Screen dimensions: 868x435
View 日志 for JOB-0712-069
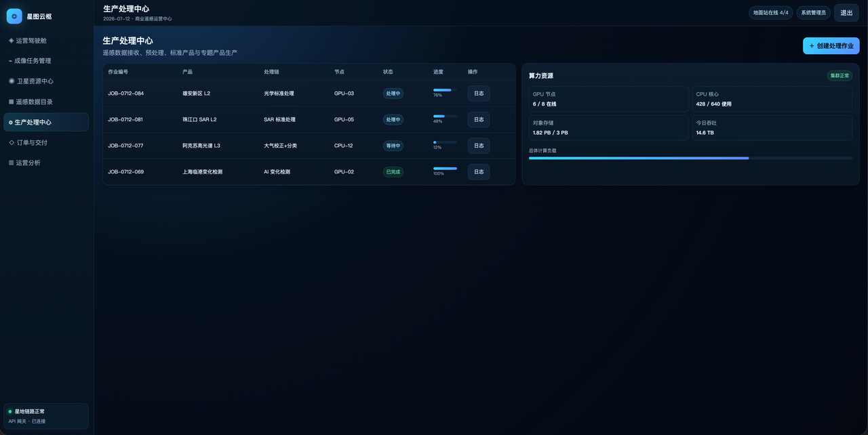[479, 172]
